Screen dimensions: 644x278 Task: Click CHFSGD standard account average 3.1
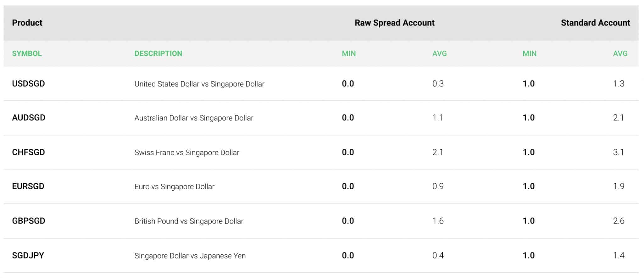(x=619, y=152)
